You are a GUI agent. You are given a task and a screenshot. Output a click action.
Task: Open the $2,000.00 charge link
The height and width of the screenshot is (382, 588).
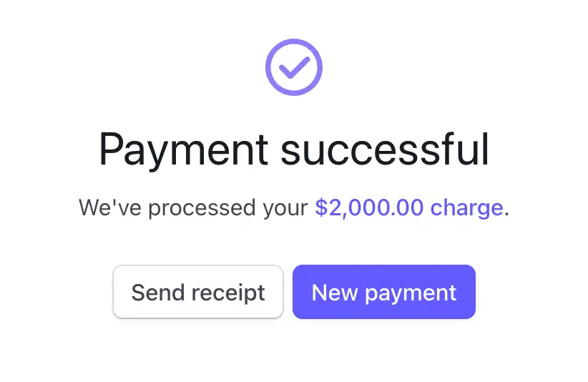click(409, 208)
